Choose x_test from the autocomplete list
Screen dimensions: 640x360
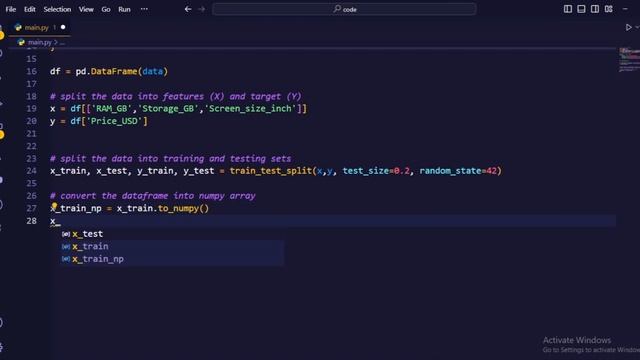[x=172, y=234]
